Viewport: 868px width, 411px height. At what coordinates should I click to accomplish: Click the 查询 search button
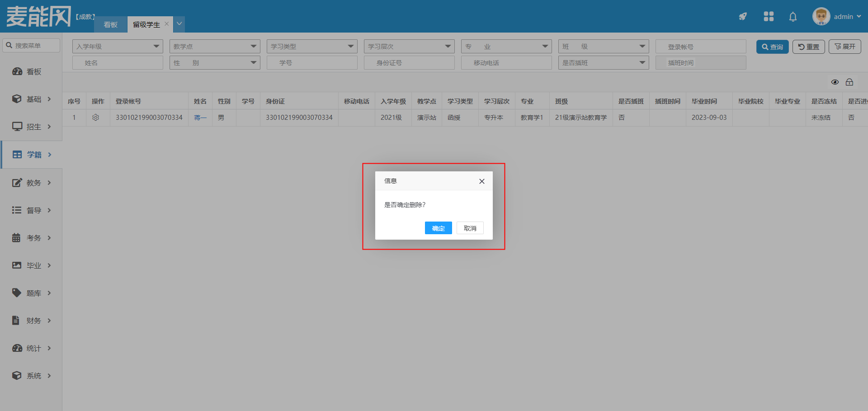772,47
